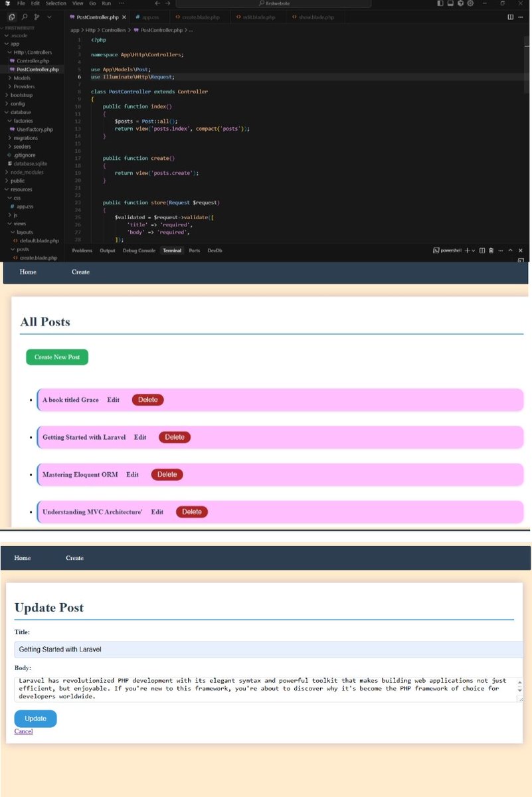
Task: Click the Cancel link
Action: 24,731
